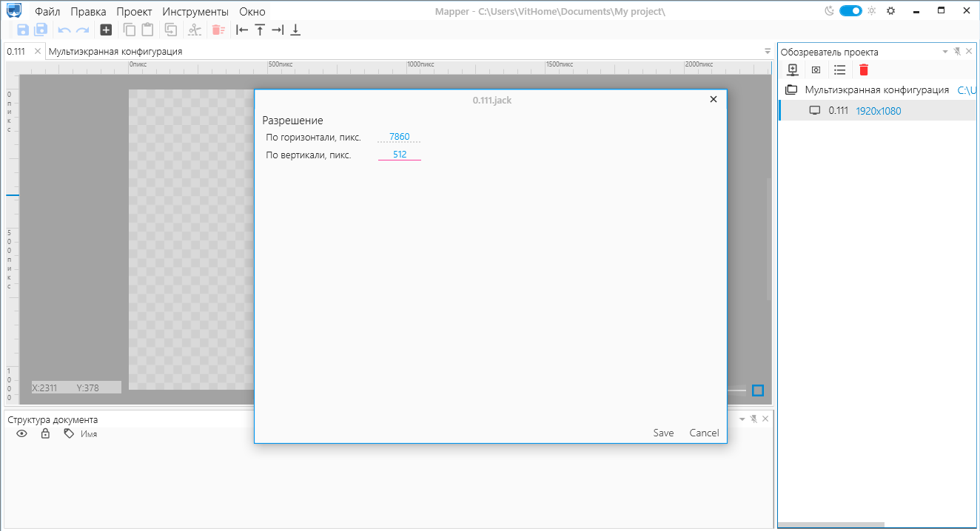The width and height of the screenshot is (980, 531).
Task: Click the eye visibility column icon
Action: pos(22,434)
